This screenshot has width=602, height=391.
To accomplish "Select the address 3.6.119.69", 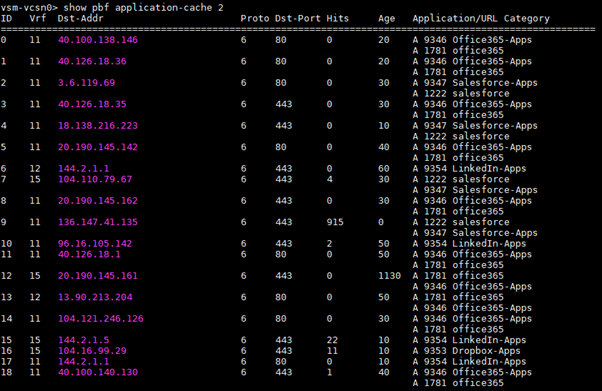I will [x=86, y=83].
